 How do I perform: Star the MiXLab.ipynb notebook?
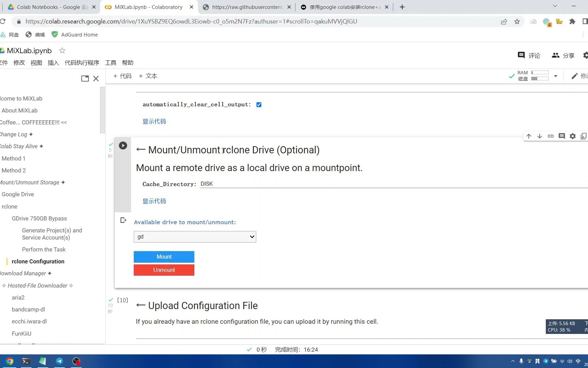(x=62, y=50)
